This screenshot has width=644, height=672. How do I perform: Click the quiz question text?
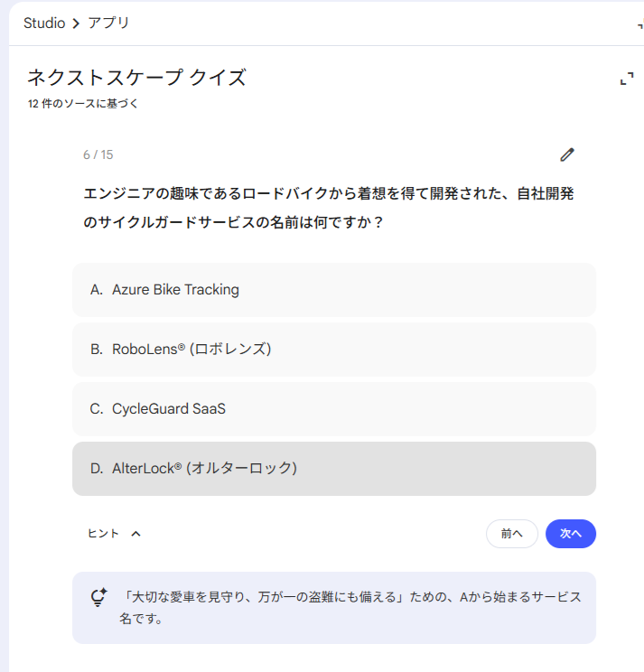328,208
